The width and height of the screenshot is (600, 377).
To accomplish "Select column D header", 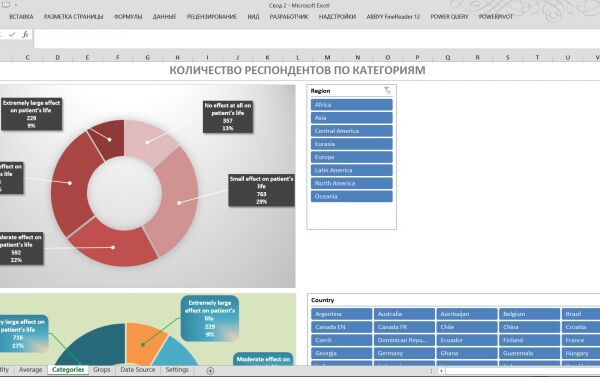I will tap(57, 57).
